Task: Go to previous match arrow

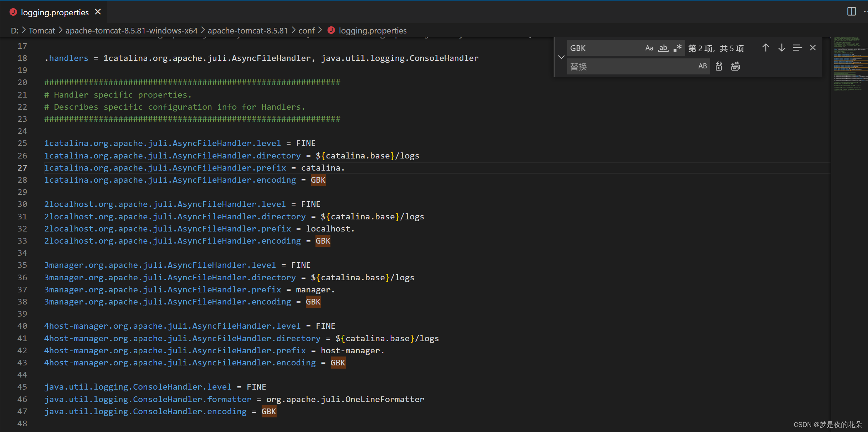Action: (766, 48)
